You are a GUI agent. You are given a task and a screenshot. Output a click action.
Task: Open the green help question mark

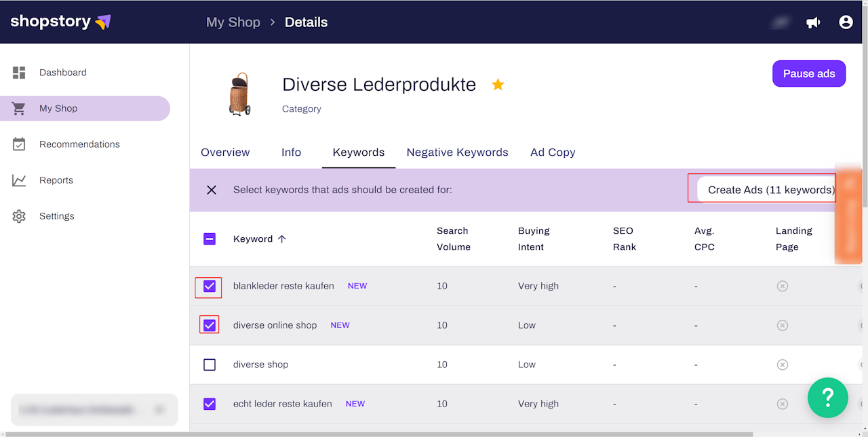(828, 398)
